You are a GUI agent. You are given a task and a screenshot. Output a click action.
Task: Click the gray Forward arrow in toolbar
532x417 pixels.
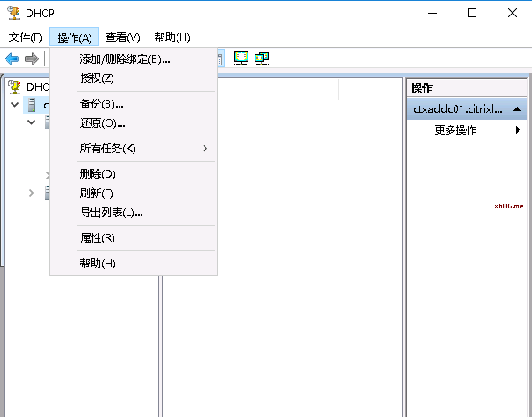[32, 59]
